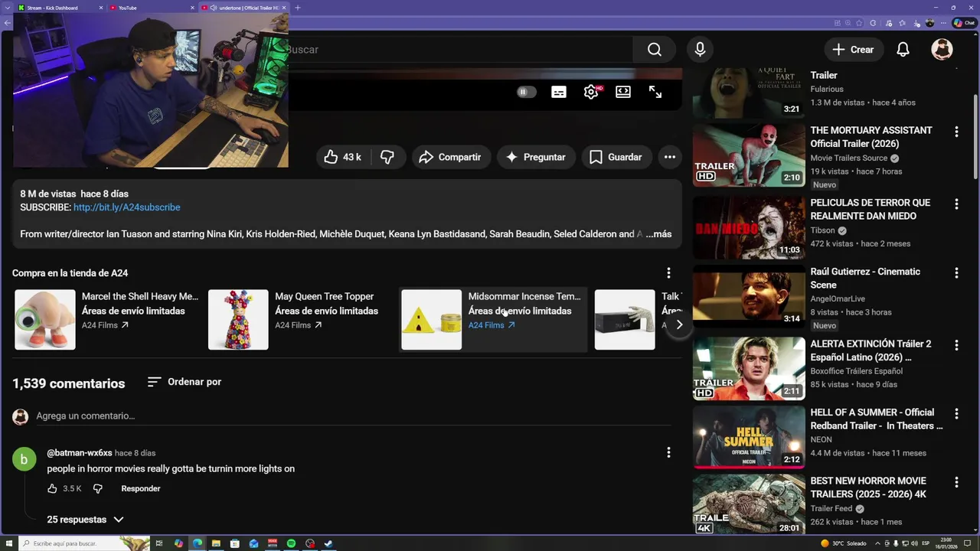The height and width of the screenshot is (551, 980).
Task: Click the Windows taskbar search box
Action: [x=84, y=543]
